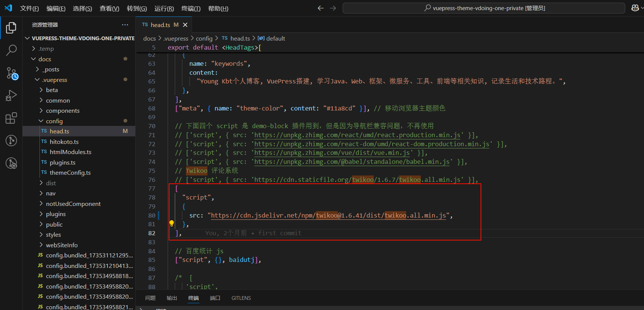
Task: Open the explorer more actions ellipsis
Action: [x=125, y=25]
